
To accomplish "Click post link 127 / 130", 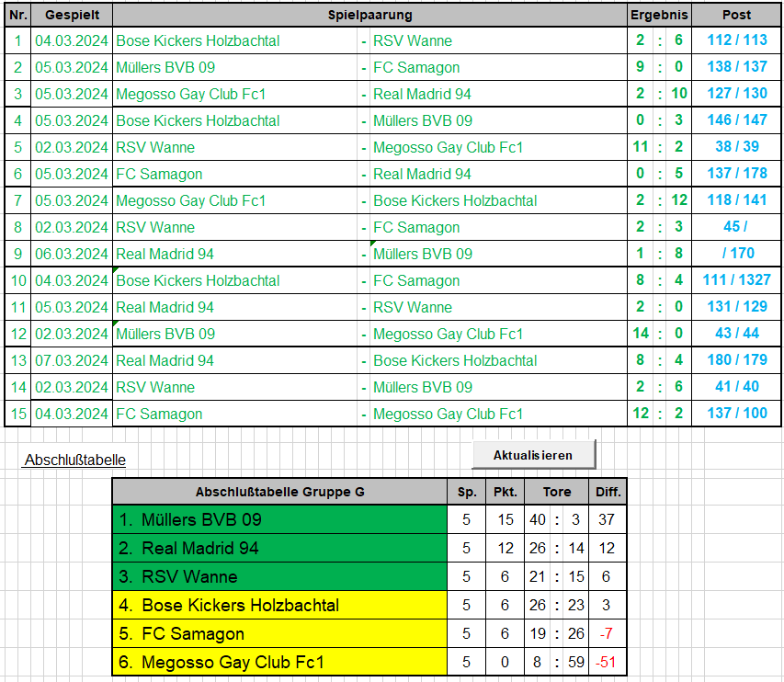I will pos(737,94).
